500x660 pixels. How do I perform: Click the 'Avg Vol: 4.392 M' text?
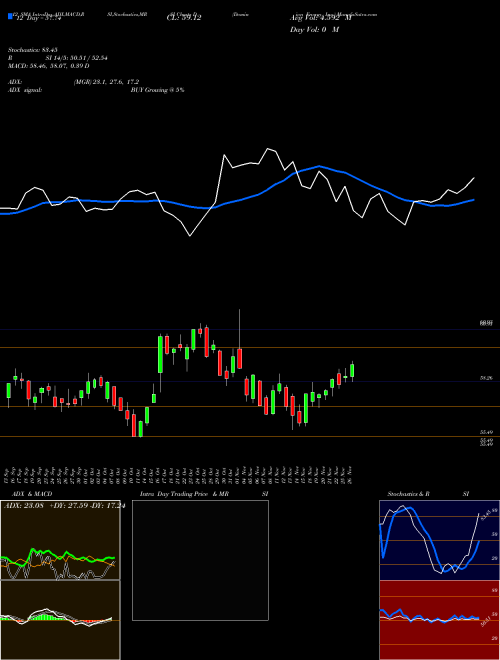[321, 18]
